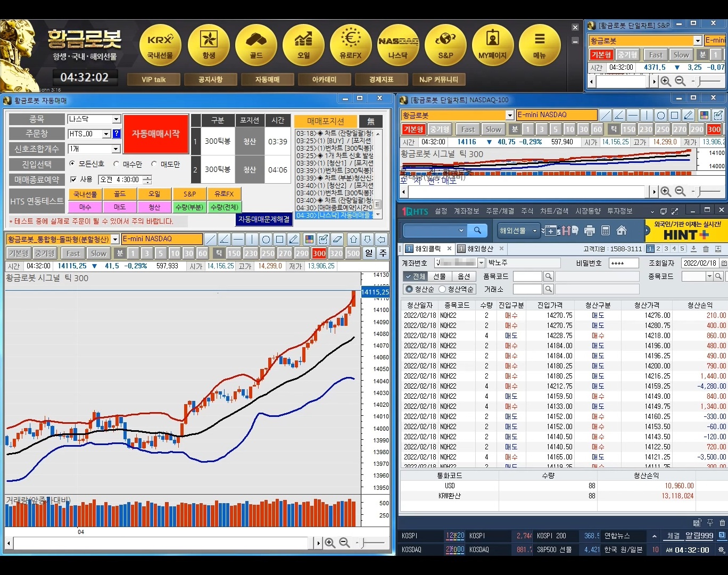Click the printer icon in the HTS toolbar
728x575 pixels.
point(589,231)
